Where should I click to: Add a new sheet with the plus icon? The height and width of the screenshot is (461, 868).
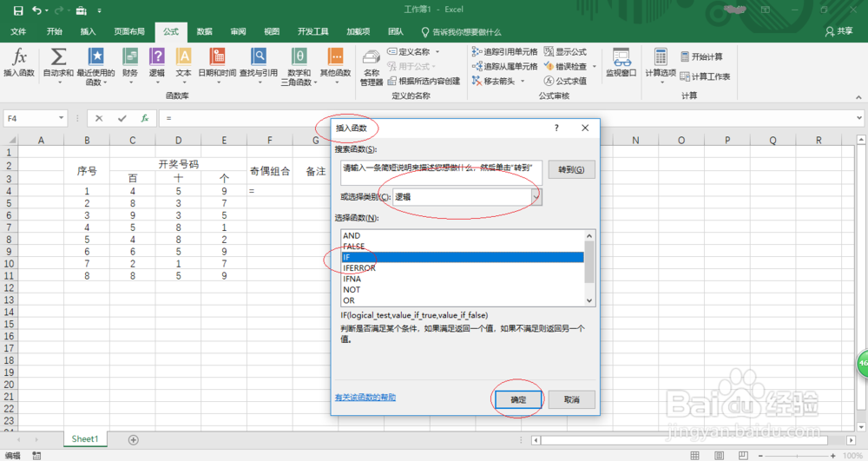point(134,440)
